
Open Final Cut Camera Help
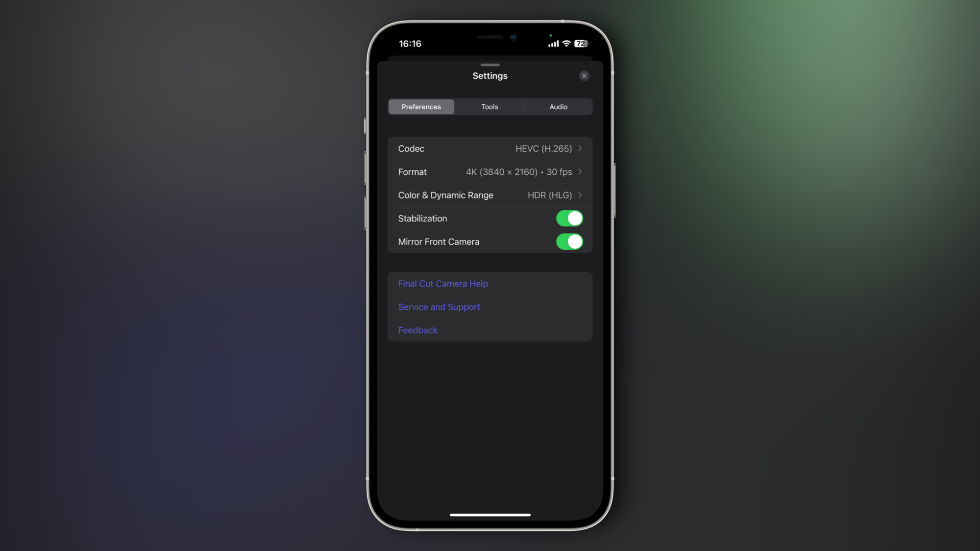(443, 283)
